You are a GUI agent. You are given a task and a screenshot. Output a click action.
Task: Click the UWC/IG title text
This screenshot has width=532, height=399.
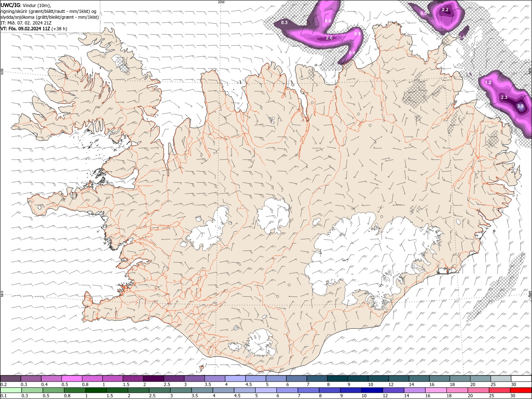pyautogui.click(x=10, y=5)
